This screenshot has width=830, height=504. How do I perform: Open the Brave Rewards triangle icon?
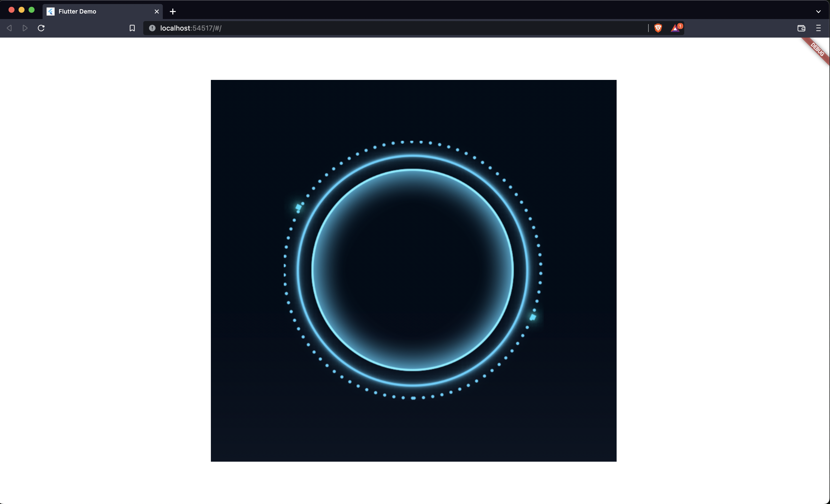click(675, 28)
